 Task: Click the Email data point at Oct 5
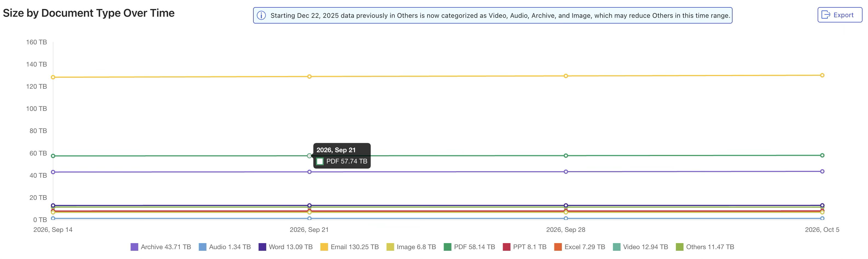pyautogui.click(x=822, y=75)
